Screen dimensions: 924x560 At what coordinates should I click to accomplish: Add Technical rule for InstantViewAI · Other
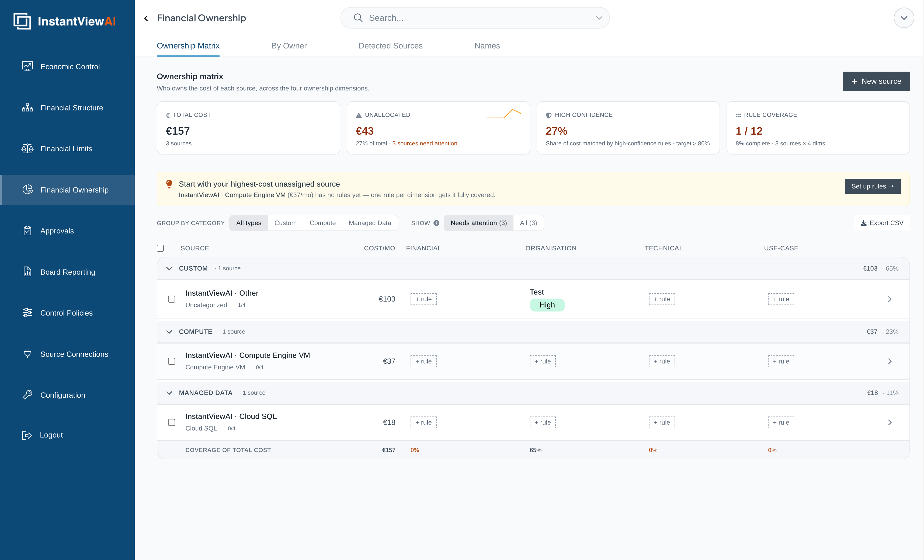tap(662, 299)
